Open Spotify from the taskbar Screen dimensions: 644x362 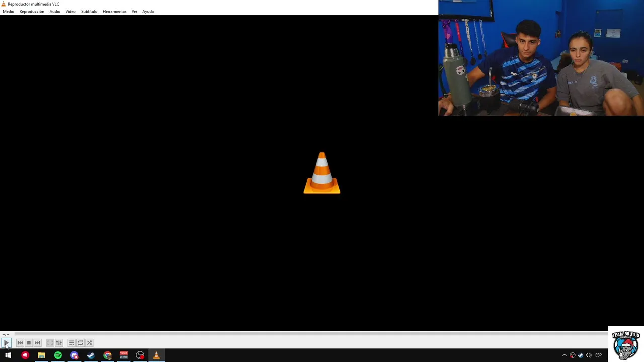pos(58,355)
